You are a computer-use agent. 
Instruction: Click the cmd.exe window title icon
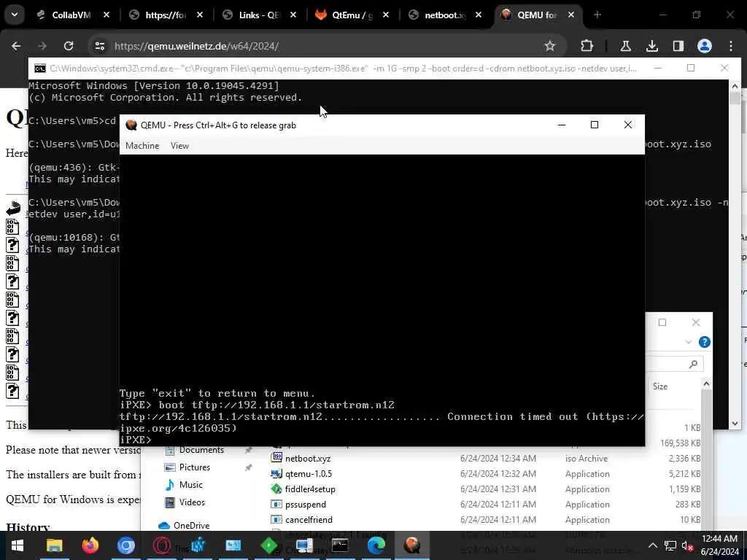click(40, 69)
